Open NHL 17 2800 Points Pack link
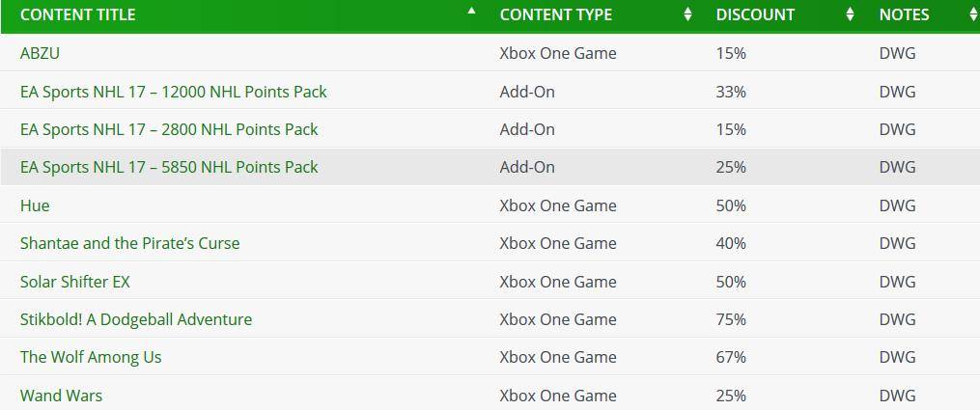 (x=169, y=130)
